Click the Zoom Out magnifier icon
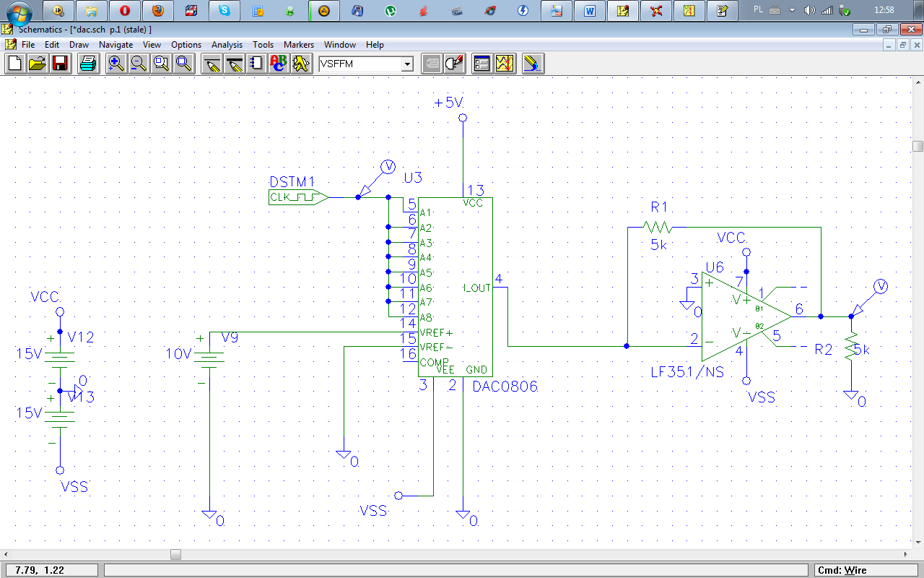The height and width of the screenshot is (578, 924). 139,64
